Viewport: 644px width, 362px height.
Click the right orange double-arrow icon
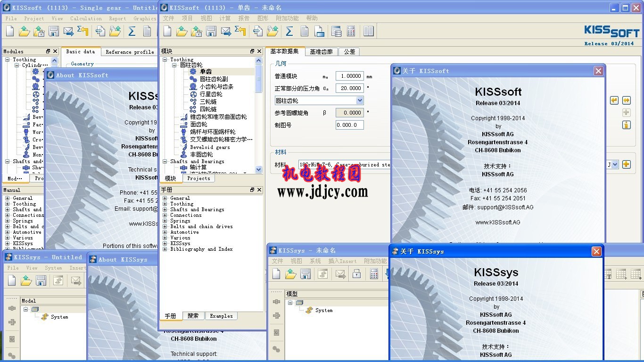[x=626, y=100]
